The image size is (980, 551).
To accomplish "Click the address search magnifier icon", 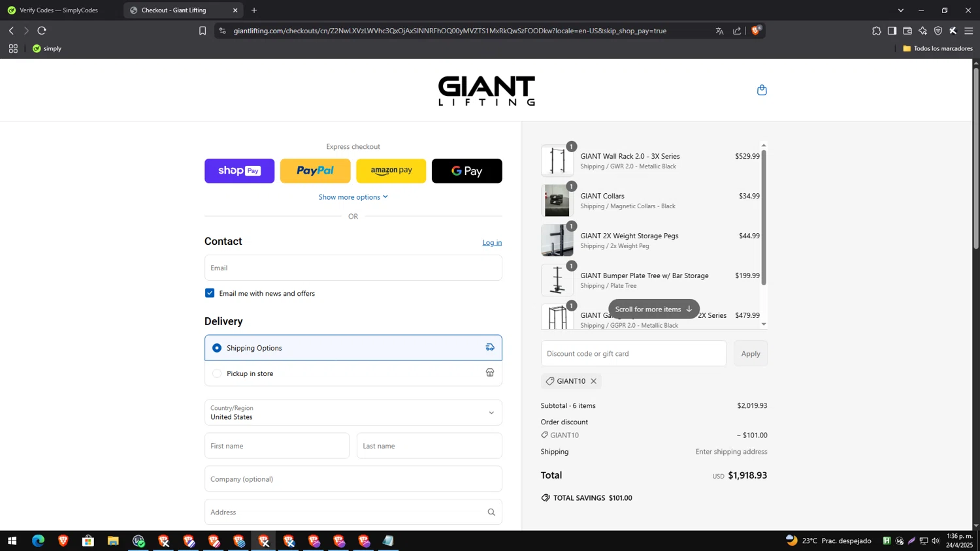I will point(491,512).
